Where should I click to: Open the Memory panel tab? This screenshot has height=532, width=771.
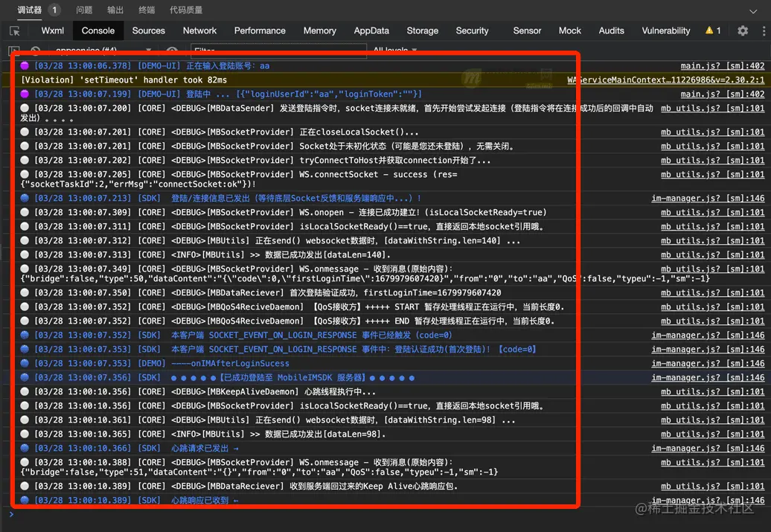point(319,31)
